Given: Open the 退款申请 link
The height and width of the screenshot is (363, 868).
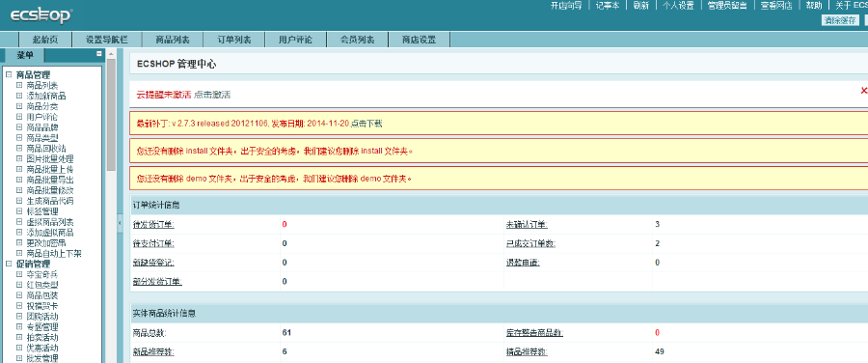Looking at the screenshot, I should 523,263.
